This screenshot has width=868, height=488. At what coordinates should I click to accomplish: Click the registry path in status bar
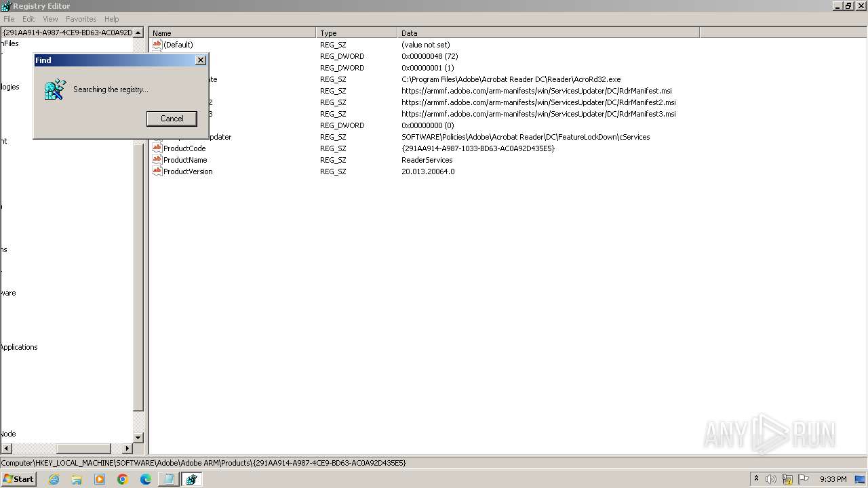tap(203, 463)
